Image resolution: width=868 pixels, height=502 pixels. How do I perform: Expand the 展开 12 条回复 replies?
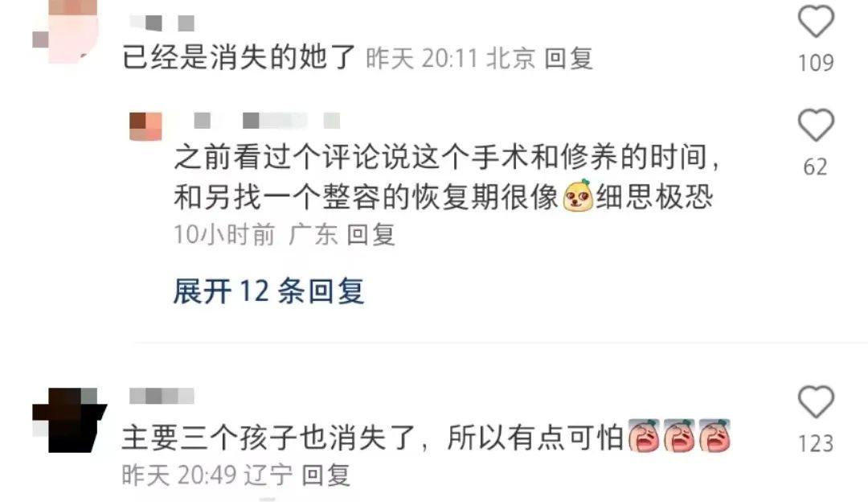pyautogui.click(x=268, y=291)
